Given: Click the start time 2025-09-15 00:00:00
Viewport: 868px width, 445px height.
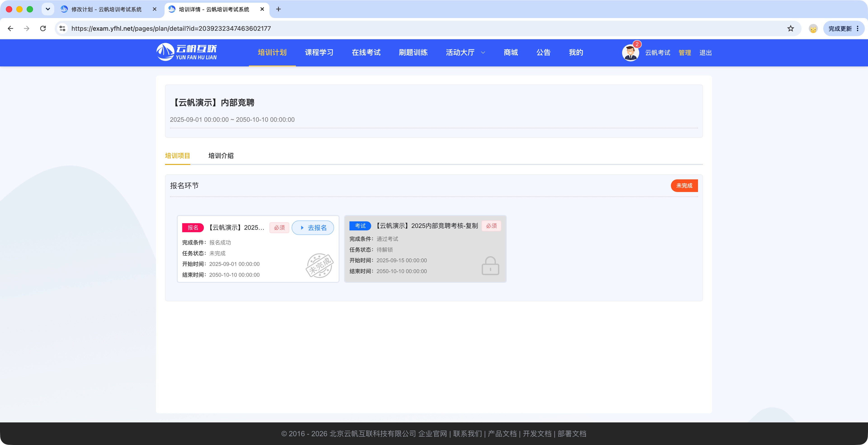Looking at the screenshot, I should pyautogui.click(x=401, y=260).
